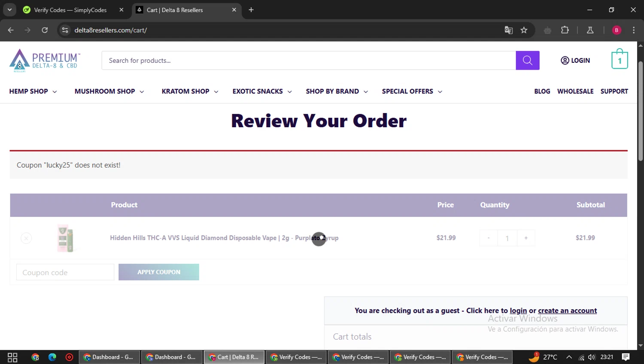Click the browser address bar URL
644x364 pixels.
pos(111,30)
